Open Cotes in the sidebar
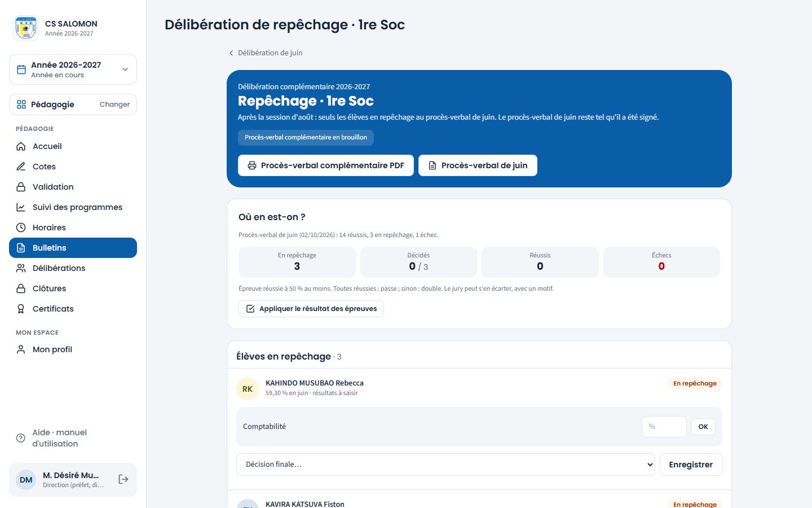This screenshot has width=812, height=508. pyautogui.click(x=73, y=167)
